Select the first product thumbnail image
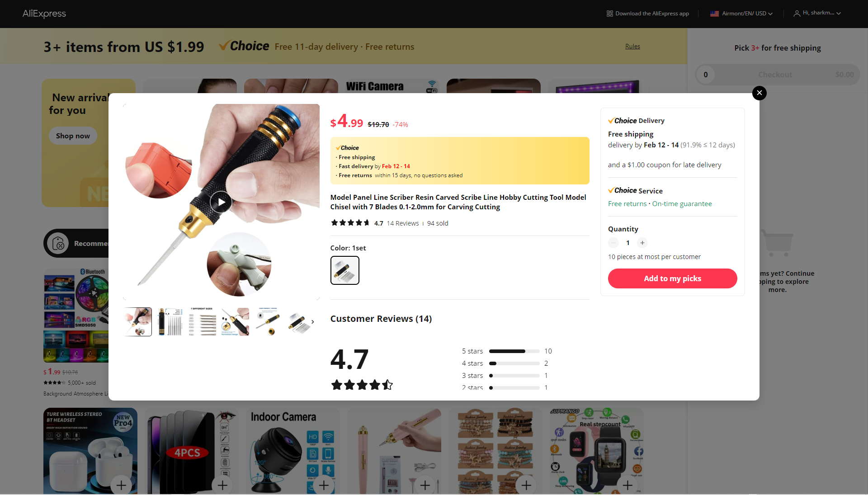This screenshot has height=495, width=868. click(137, 322)
